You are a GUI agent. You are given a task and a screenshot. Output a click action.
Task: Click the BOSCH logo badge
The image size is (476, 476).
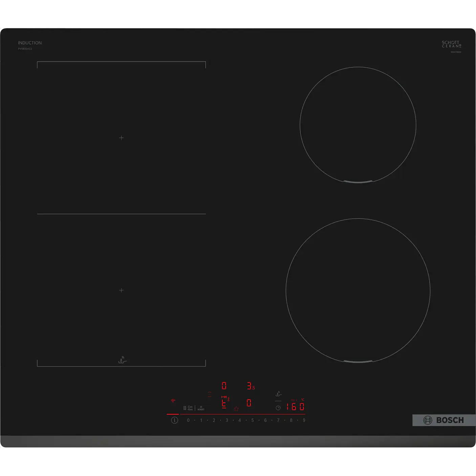coord(444,420)
